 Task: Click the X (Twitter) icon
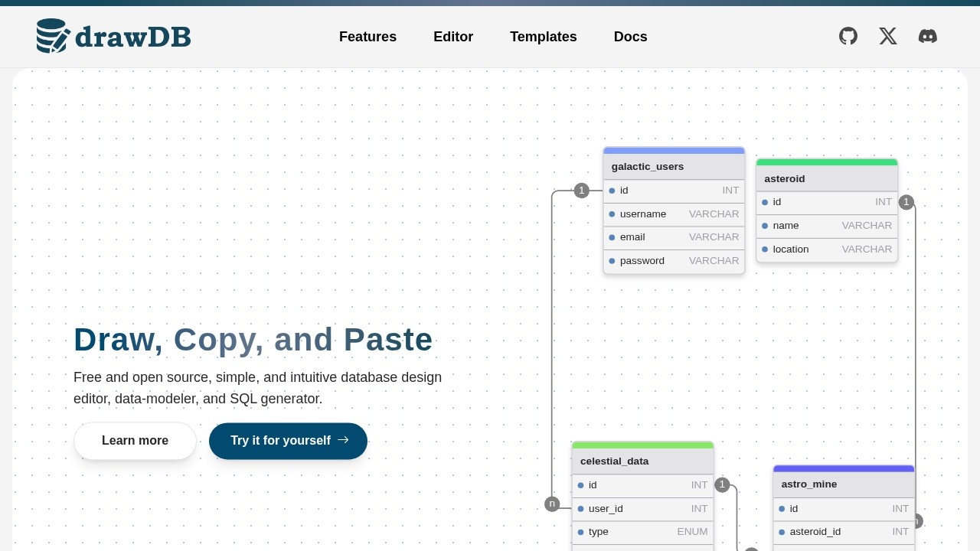point(888,36)
